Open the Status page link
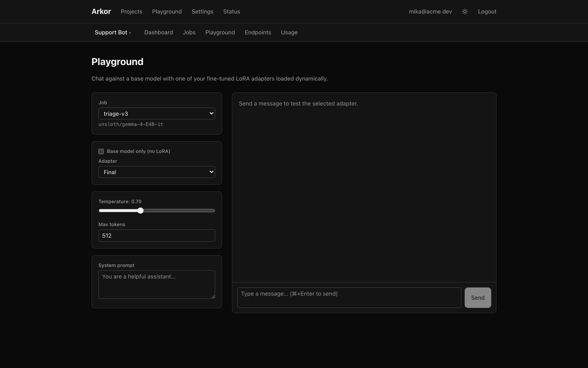The width and height of the screenshot is (588, 368). (232, 11)
